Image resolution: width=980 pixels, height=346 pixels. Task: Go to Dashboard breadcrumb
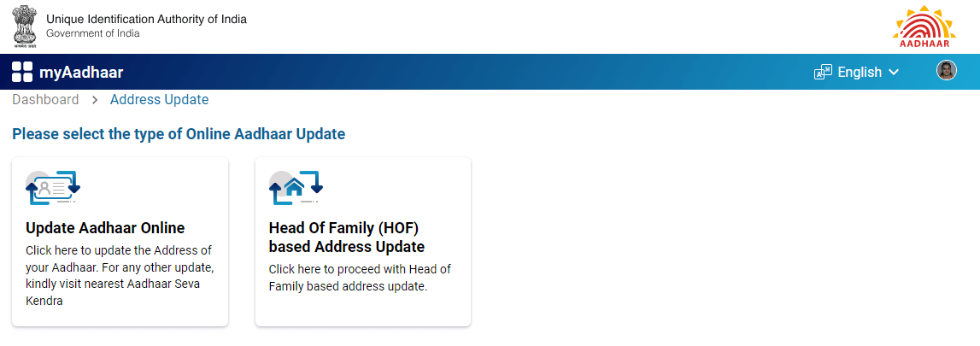click(45, 100)
